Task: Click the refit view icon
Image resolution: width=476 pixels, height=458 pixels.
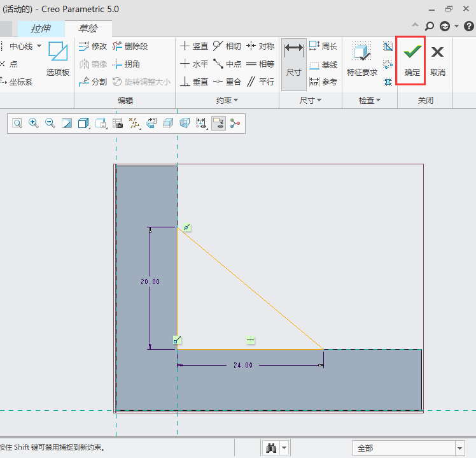Action: pos(17,124)
